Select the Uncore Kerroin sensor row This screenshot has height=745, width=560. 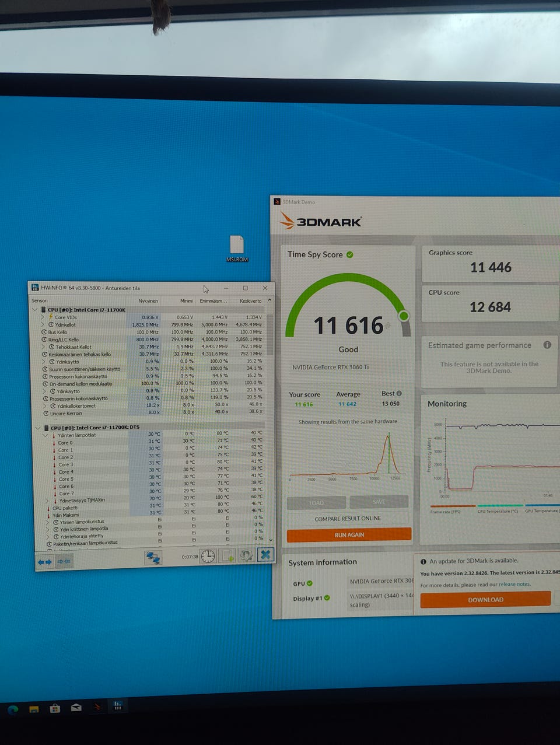153,412
